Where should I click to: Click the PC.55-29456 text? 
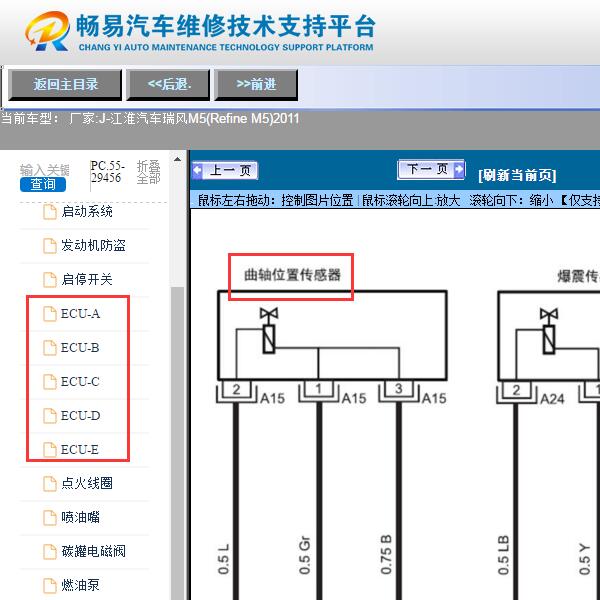tap(107, 172)
